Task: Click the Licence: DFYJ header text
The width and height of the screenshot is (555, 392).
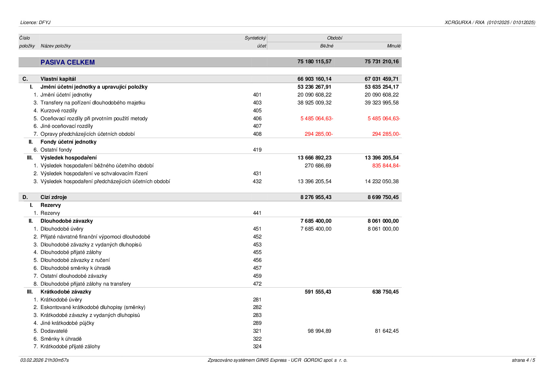Action: point(35,23)
